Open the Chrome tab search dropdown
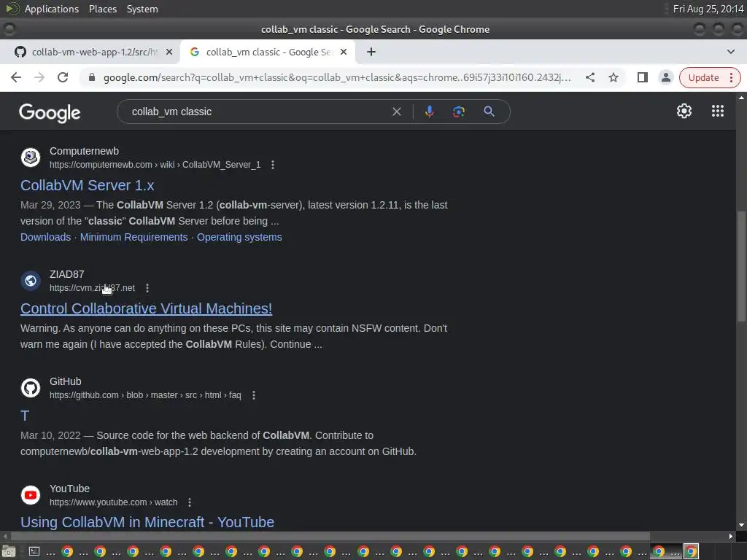This screenshot has width=747, height=560. (x=731, y=52)
